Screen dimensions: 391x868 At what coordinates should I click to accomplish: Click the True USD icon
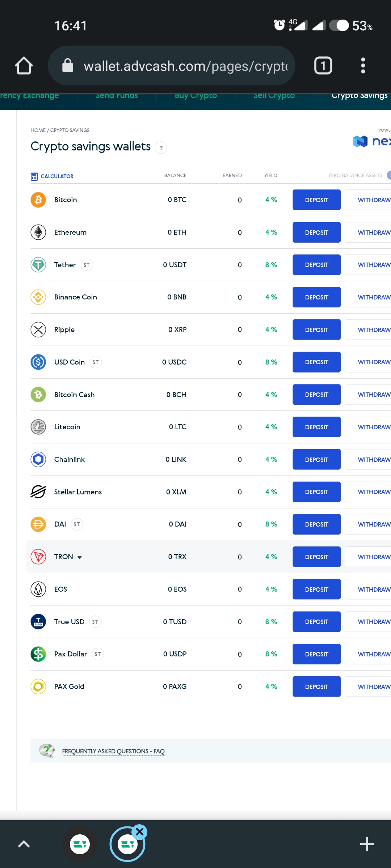[38, 622]
